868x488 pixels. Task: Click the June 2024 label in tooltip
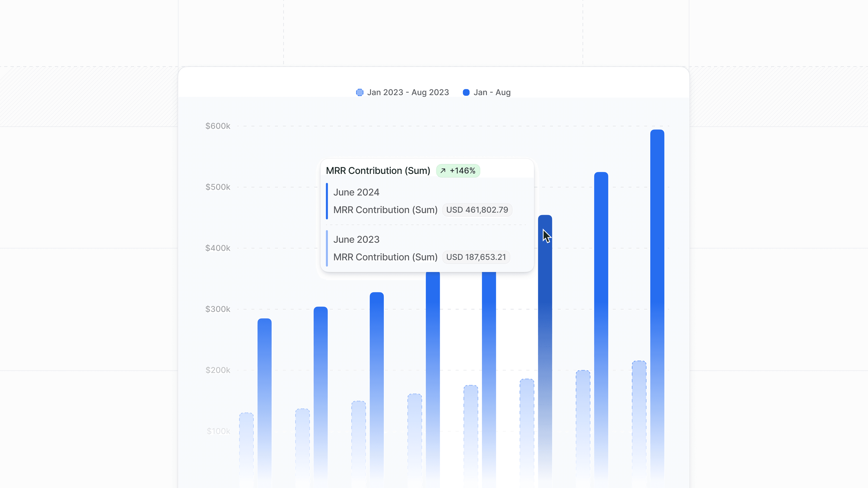pos(356,192)
